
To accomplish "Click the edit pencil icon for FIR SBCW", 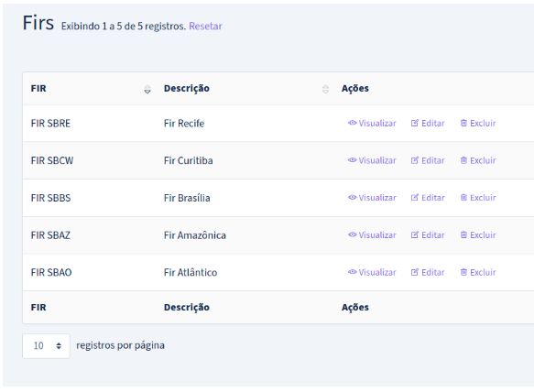I will 414,160.
